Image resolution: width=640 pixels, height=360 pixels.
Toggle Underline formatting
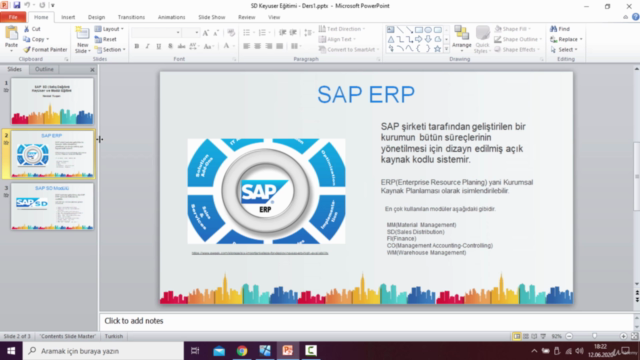(159, 47)
